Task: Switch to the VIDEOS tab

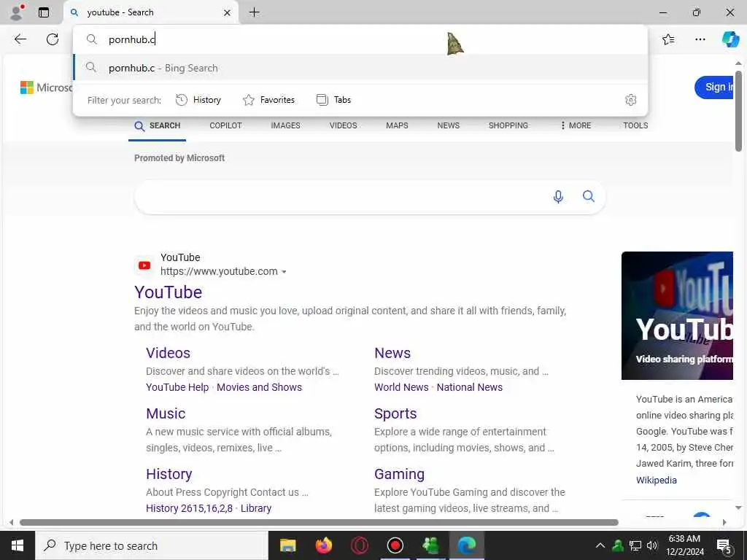Action: click(343, 125)
